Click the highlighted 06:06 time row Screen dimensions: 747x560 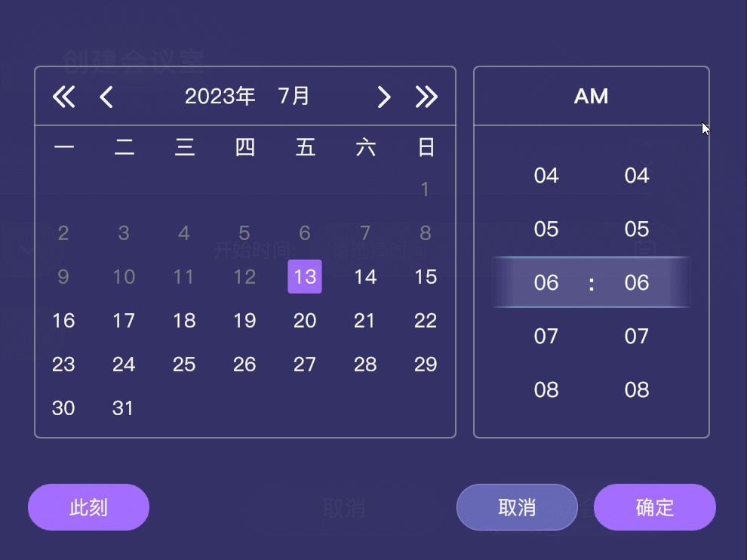591,283
